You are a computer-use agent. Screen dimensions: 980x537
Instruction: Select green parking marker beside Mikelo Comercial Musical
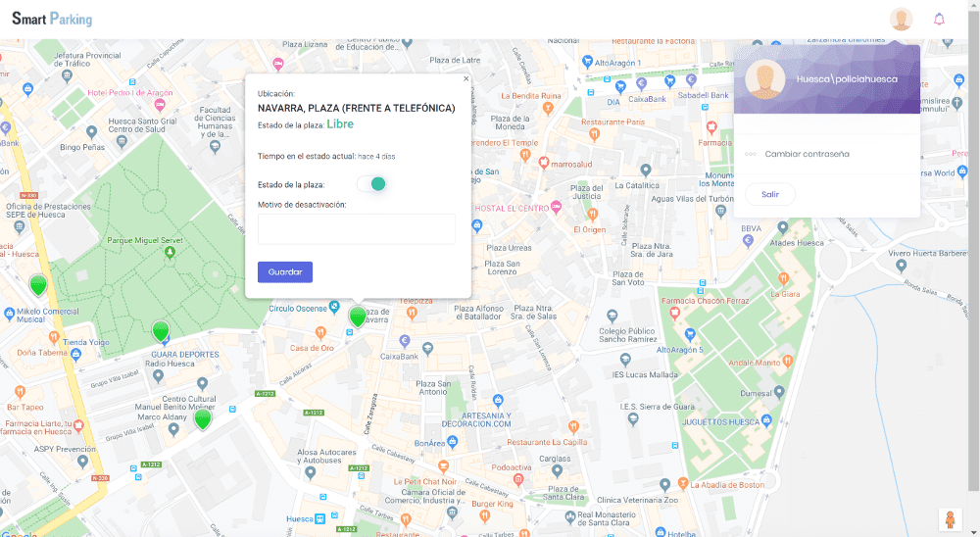tap(38, 284)
